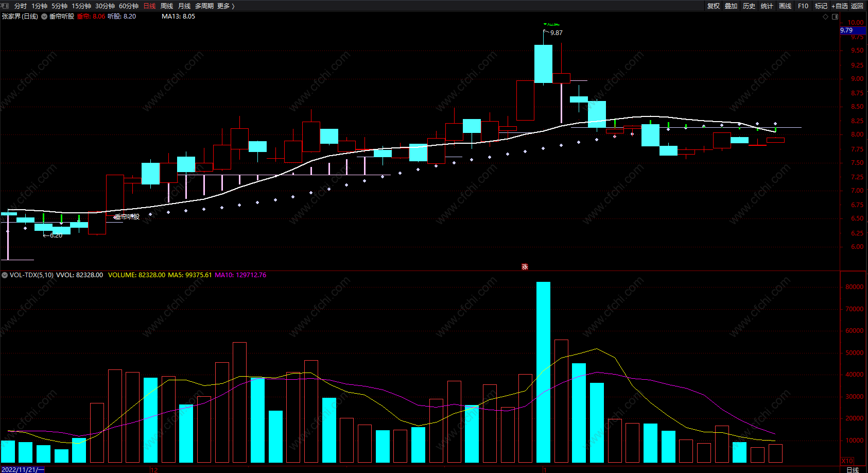Viewport: 868px width, 473px height.
Task: Click the 9.87 high price label
Action: [x=556, y=33]
